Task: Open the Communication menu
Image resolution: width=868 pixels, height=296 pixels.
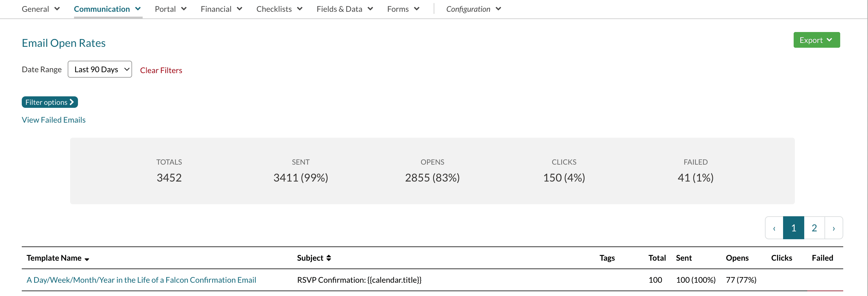Action: click(107, 9)
